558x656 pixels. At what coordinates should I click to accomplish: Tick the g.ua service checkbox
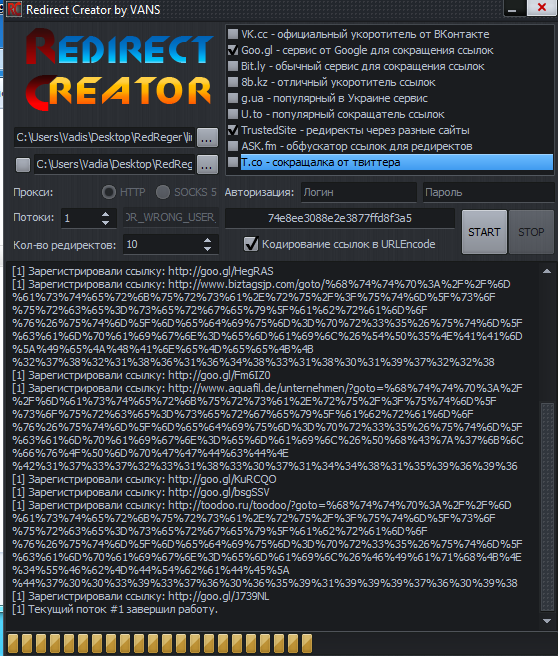coord(233,98)
